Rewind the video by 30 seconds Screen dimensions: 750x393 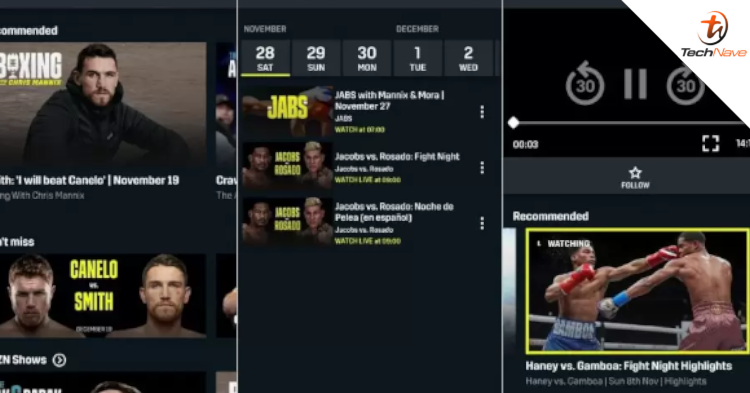[x=585, y=85]
